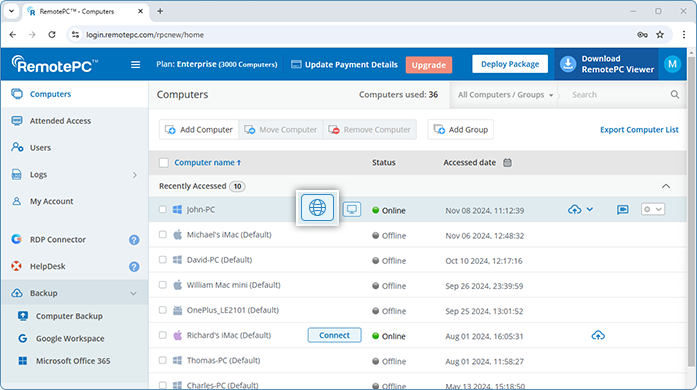The image size is (697, 390).
Task: Select checkbox for Michael's iMac (Default)
Action: 163,234
